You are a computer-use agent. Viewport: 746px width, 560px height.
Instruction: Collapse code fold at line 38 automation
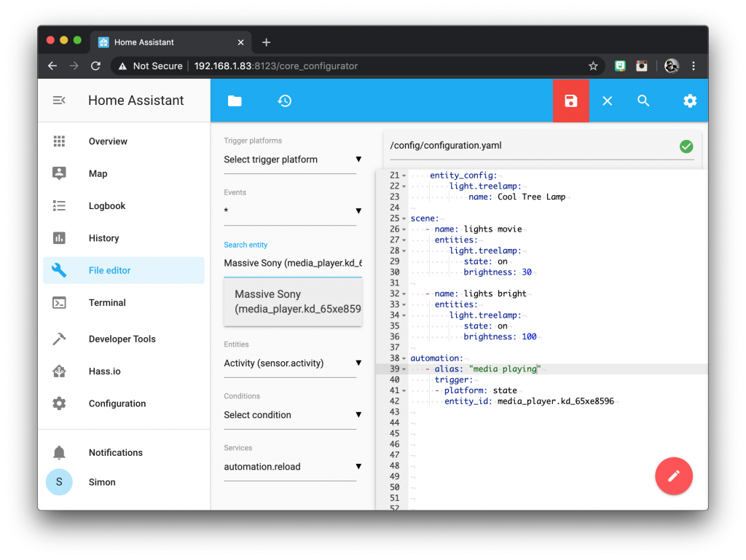point(404,358)
